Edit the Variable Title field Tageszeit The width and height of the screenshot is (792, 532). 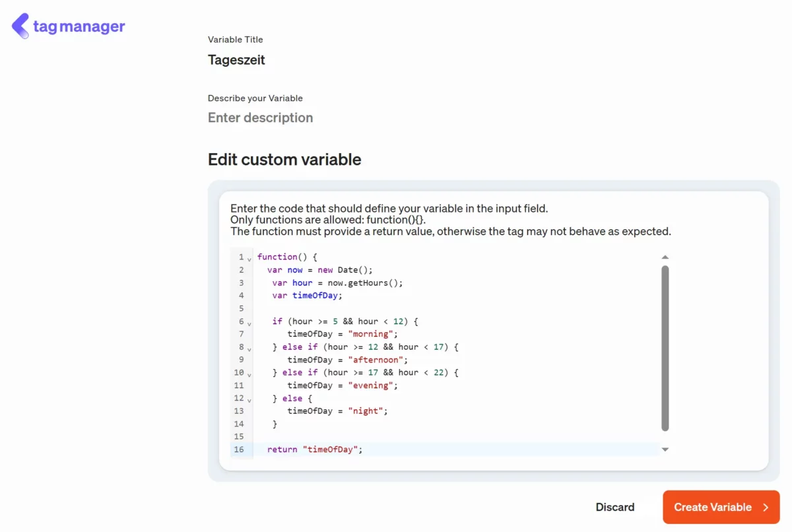tap(236, 60)
